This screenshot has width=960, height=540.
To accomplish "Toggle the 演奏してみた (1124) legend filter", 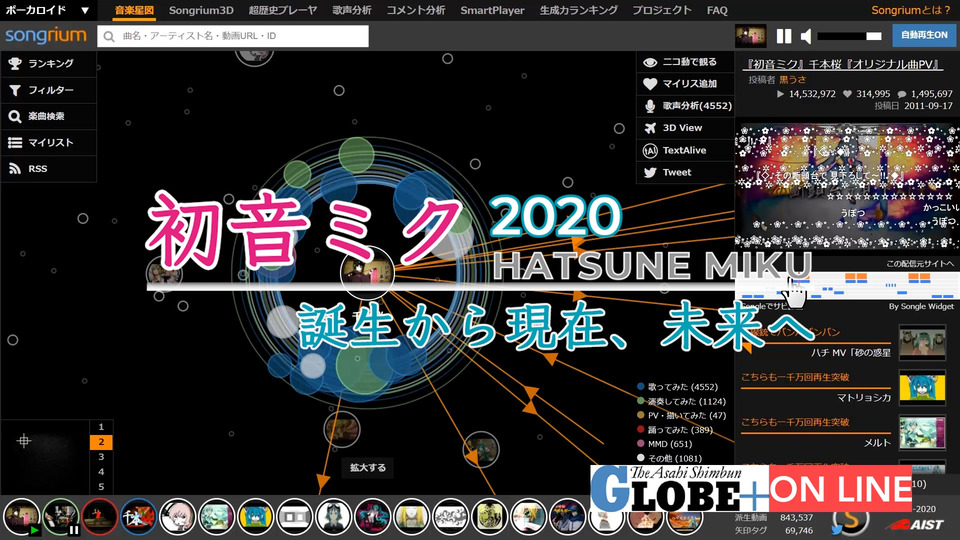I will click(681, 401).
